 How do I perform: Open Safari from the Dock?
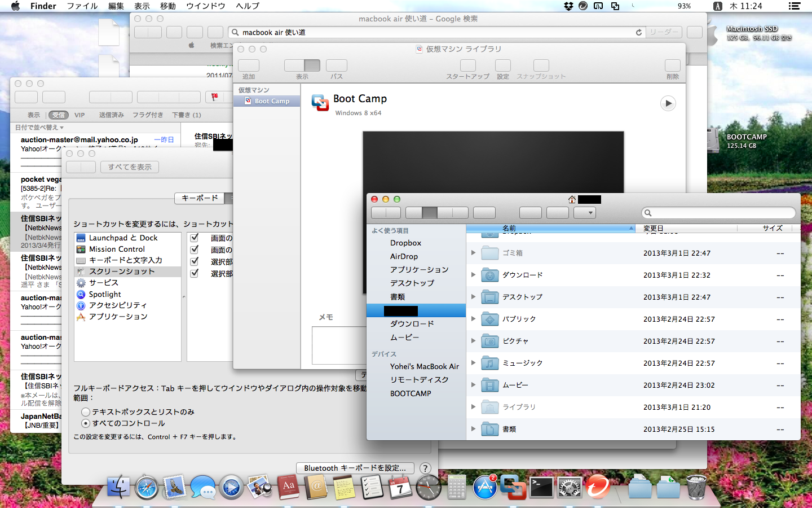click(147, 487)
